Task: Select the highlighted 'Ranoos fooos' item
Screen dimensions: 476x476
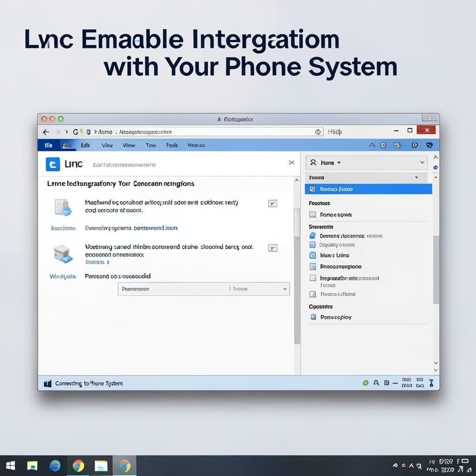Action: (368, 189)
